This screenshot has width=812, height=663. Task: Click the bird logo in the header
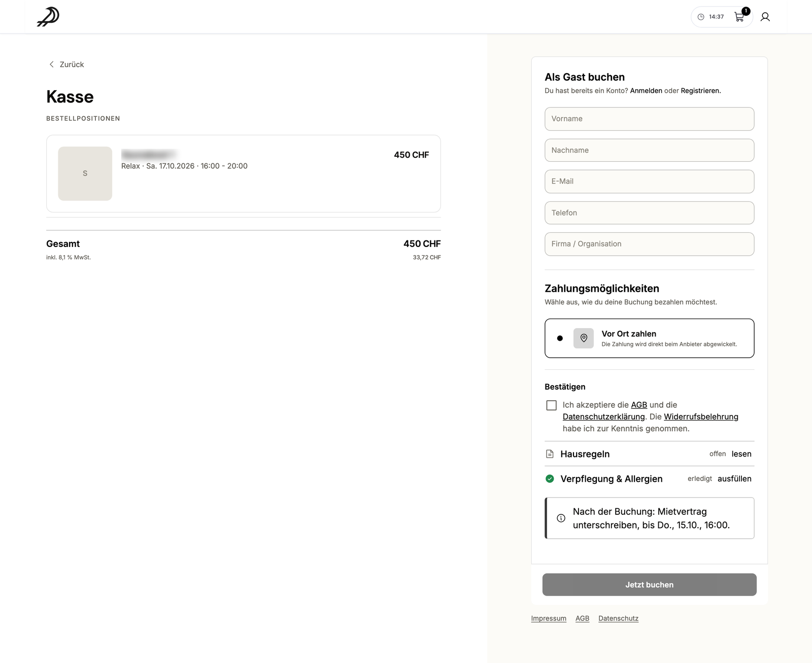(x=48, y=17)
